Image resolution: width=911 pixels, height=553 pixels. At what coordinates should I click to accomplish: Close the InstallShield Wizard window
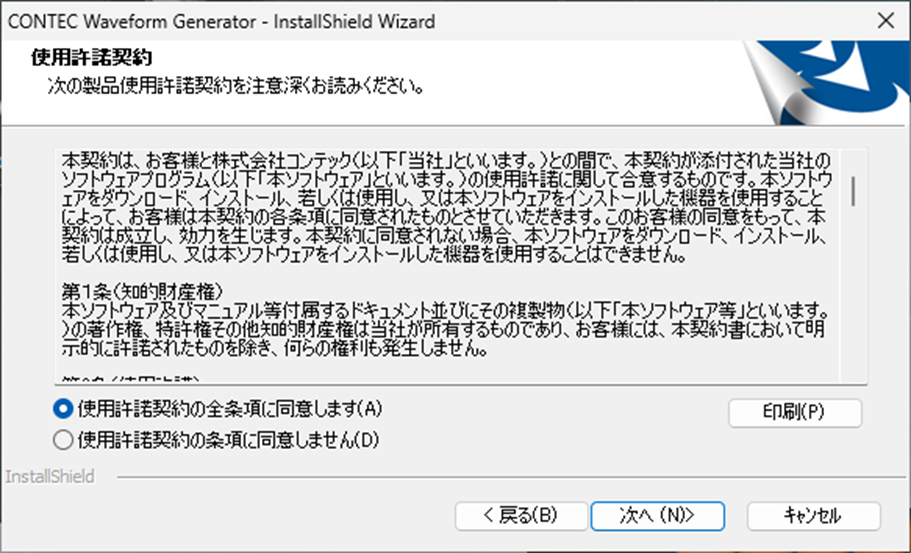[x=886, y=21]
